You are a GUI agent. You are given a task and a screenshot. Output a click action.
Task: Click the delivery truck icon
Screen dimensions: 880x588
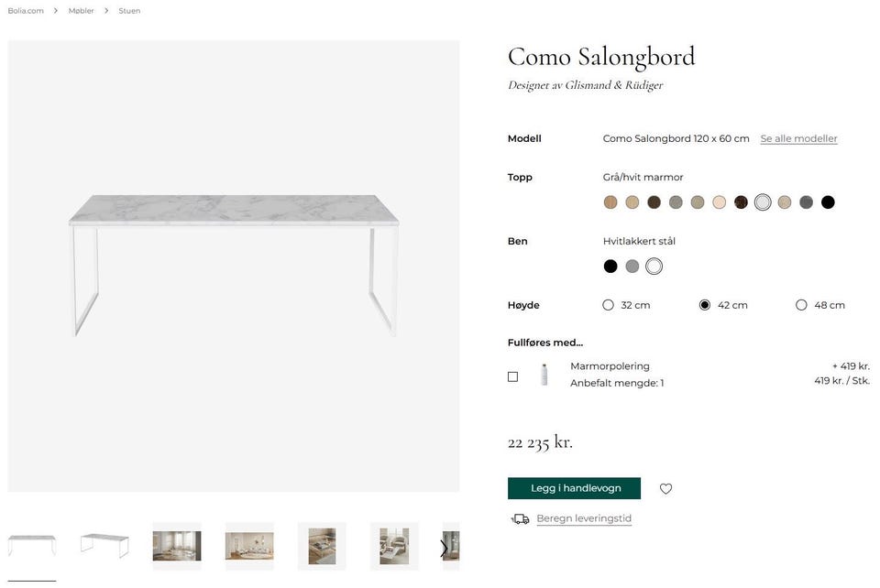(x=521, y=519)
